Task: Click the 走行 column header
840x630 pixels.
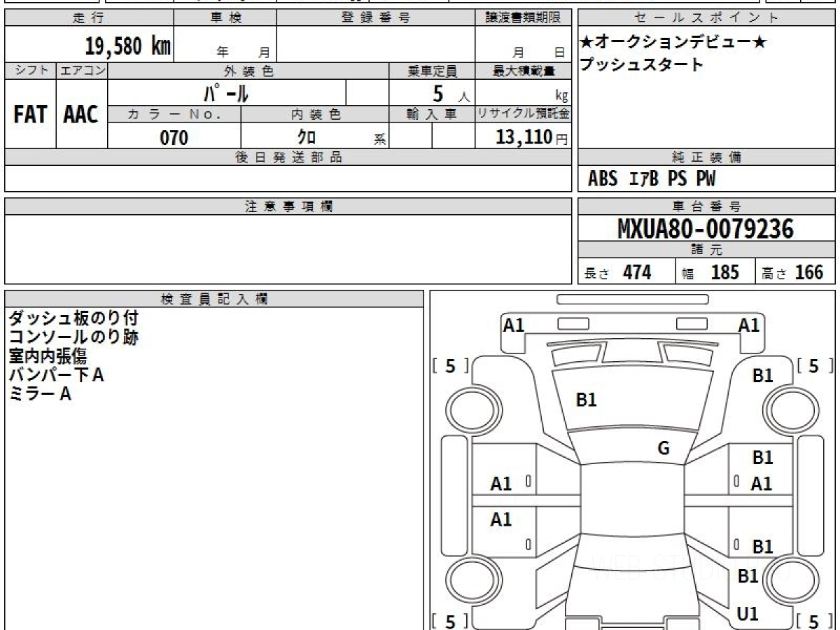Action: (89, 18)
